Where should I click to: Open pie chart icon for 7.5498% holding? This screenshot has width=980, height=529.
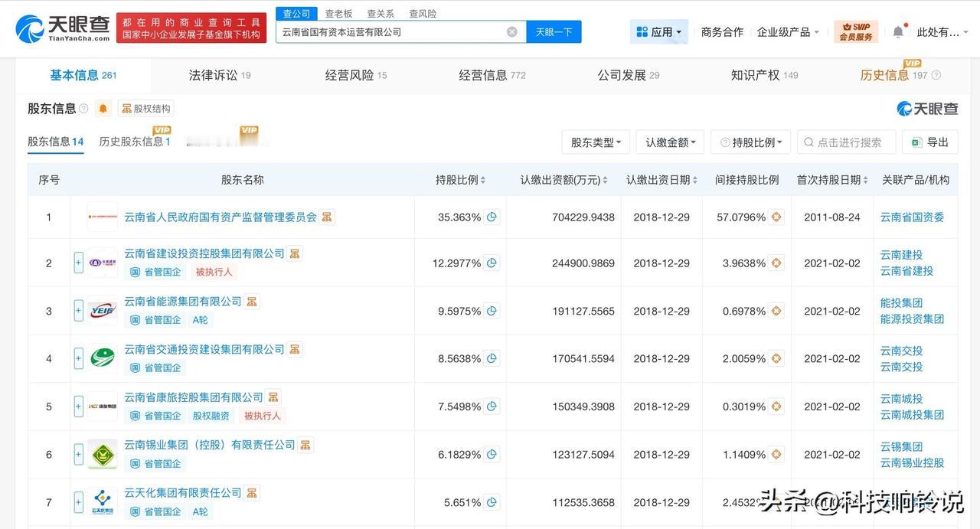[x=492, y=407]
